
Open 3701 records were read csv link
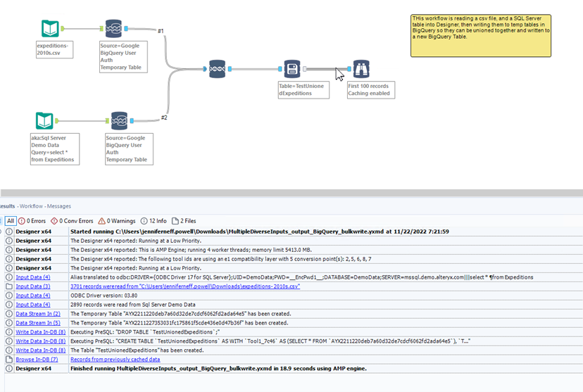point(185,286)
